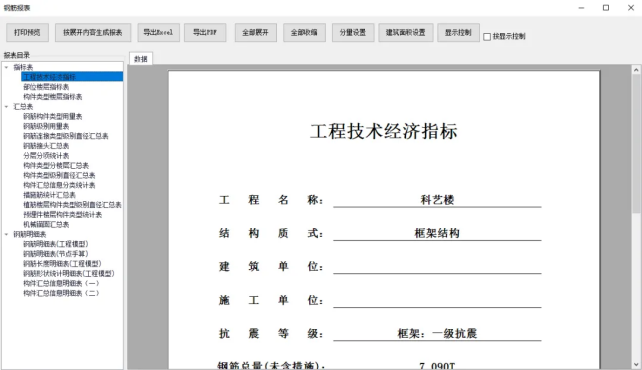Collapse the 钢筋明细表 tree node
This screenshot has width=642, height=370.
tap(6, 234)
